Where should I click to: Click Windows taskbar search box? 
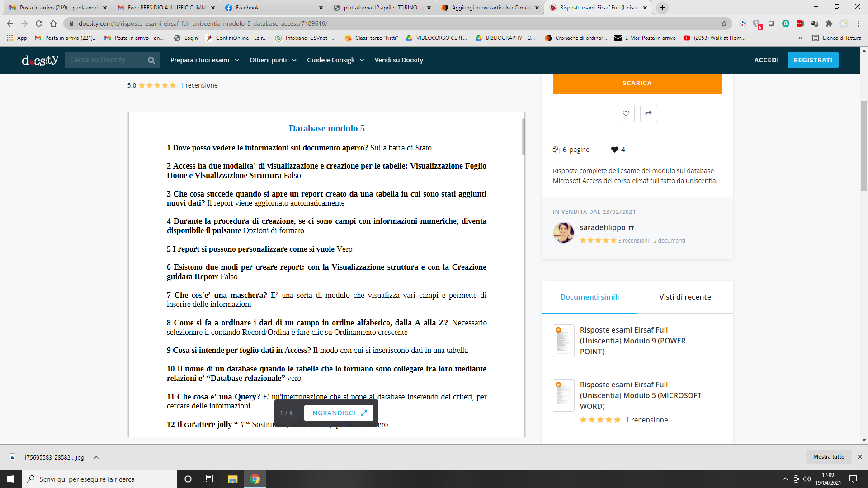[x=99, y=479]
